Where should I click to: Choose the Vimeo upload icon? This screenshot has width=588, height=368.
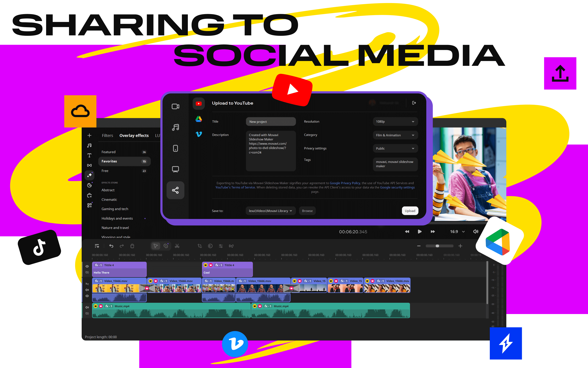tap(198, 134)
